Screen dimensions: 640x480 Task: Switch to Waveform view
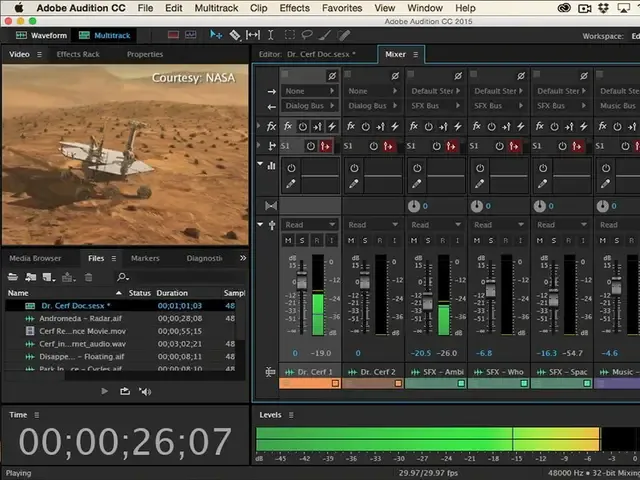[42, 35]
